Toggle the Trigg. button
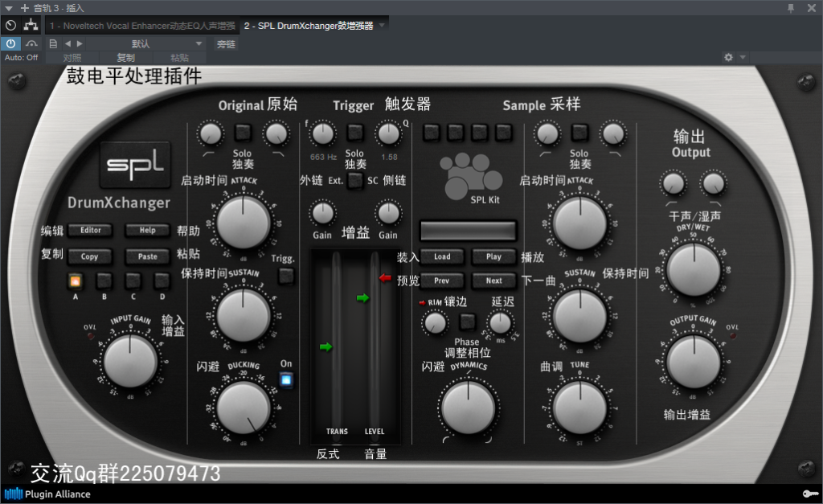This screenshot has width=823, height=504. tap(286, 276)
